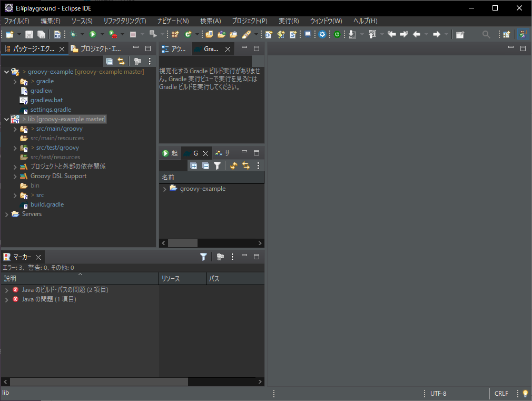
Task: Click the Open Perspective icon
Action: point(506,34)
